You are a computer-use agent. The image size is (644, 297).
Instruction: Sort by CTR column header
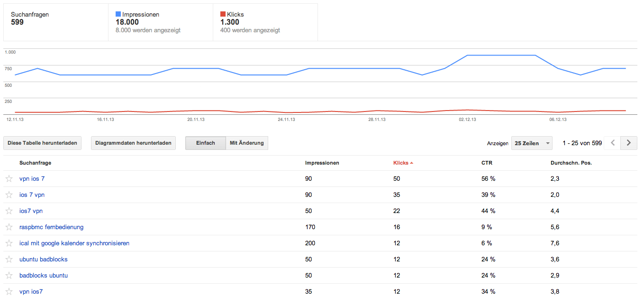(487, 163)
